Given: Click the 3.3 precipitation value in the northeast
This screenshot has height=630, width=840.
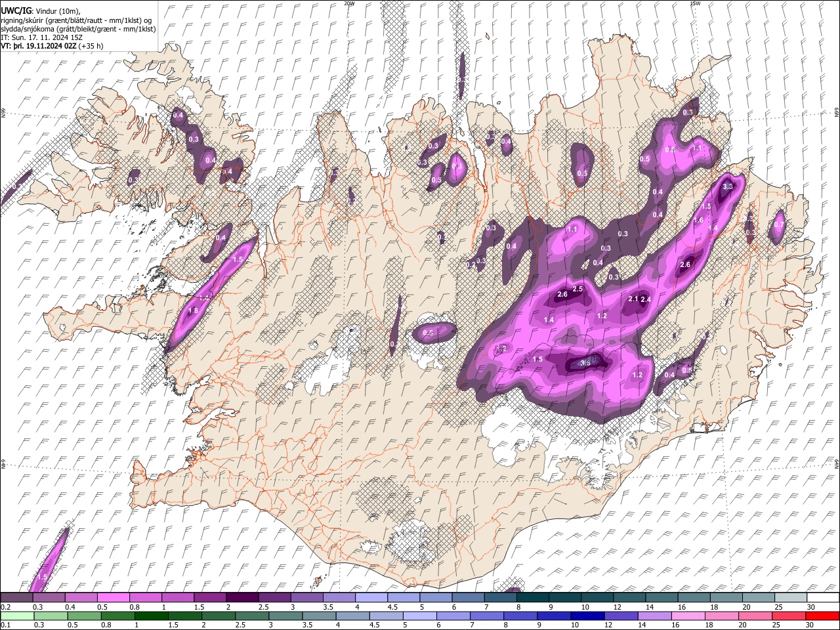Looking at the screenshot, I should (727, 186).
